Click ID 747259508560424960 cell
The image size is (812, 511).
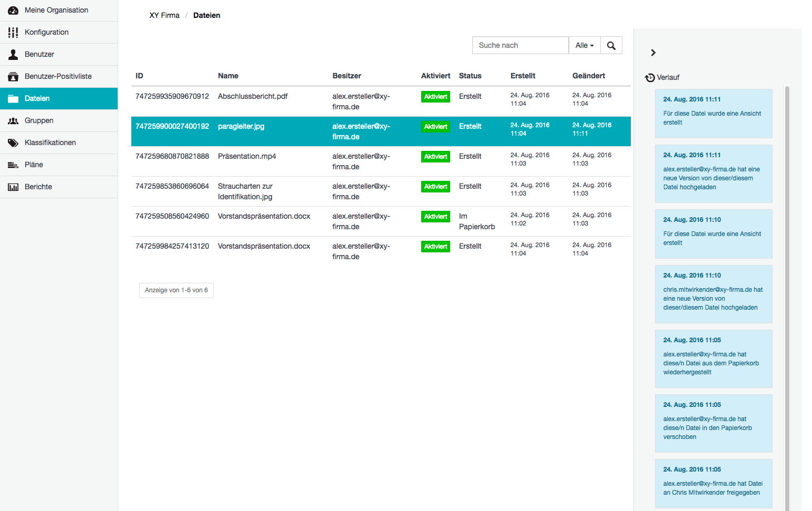(172, 216)
